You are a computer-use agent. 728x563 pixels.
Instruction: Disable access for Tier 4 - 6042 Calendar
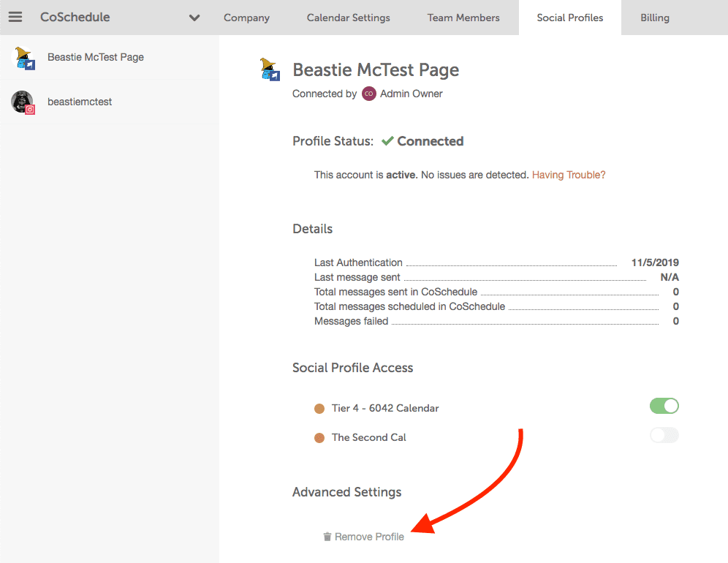click(664, 406)
